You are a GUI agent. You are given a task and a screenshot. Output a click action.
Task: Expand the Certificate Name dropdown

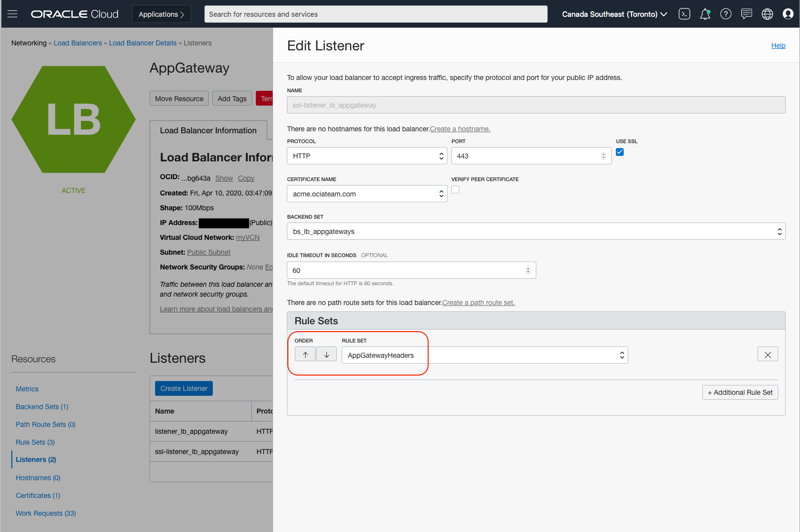click(366, 194)
